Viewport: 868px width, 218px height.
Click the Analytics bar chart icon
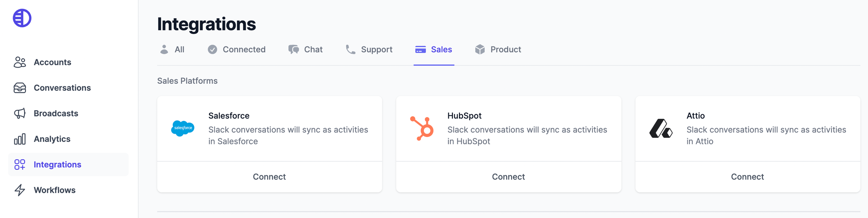click(x=20, y=139)
